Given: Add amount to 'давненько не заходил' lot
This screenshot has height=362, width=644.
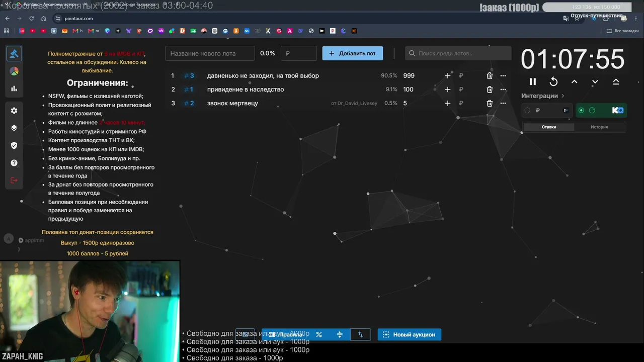Looking at the screenshot, I should coord(448,76).
